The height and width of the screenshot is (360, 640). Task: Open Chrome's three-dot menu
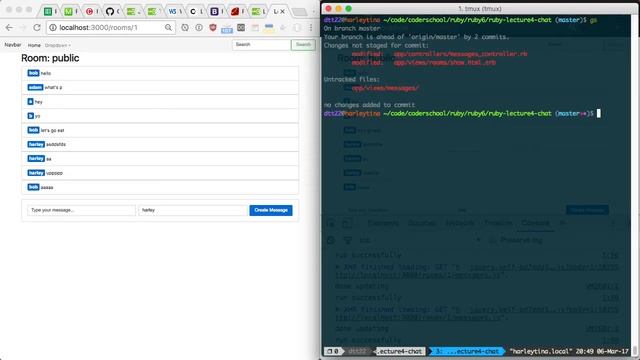coord(311,27)
